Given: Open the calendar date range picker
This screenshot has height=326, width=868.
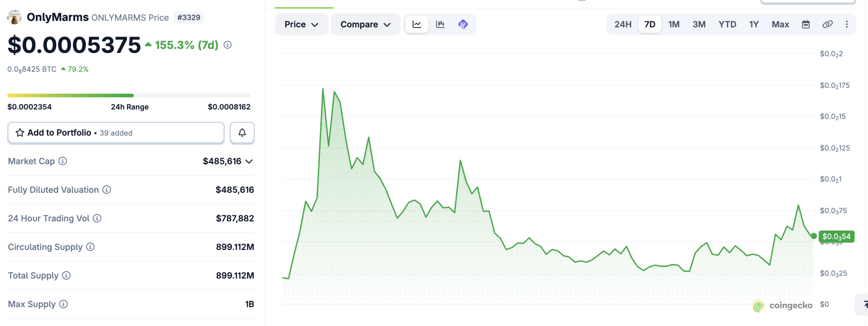Looking at the screenshot, I should pyautogui.click(x=806, y=24).
